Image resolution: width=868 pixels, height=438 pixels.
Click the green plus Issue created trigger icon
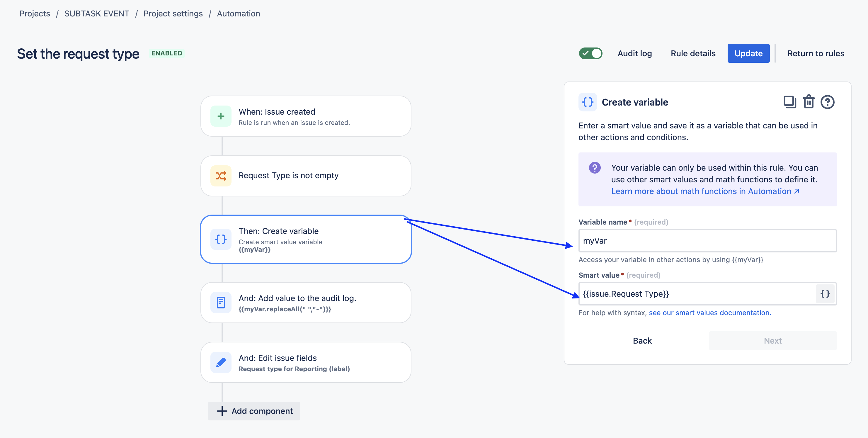[x=221, y=116]
